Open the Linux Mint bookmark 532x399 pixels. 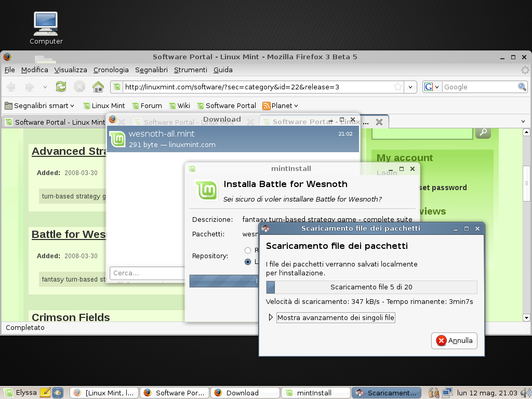pyautogui.click(x=104, y=106)
